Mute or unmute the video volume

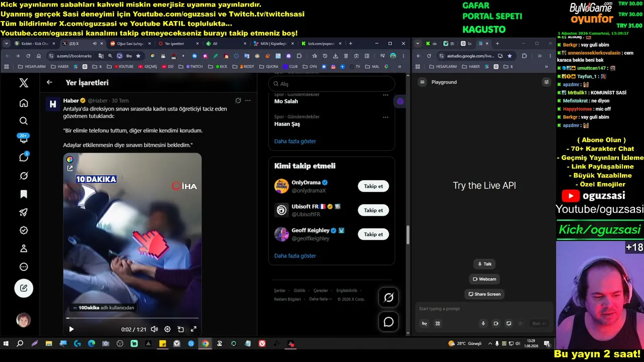click(154, 329)
